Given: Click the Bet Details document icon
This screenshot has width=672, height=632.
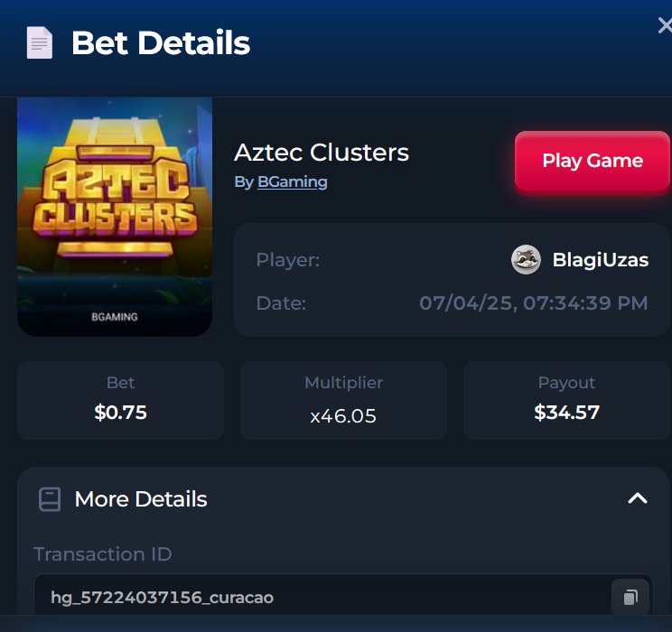Looking at the screenshot, I should [x=40, y=42].
